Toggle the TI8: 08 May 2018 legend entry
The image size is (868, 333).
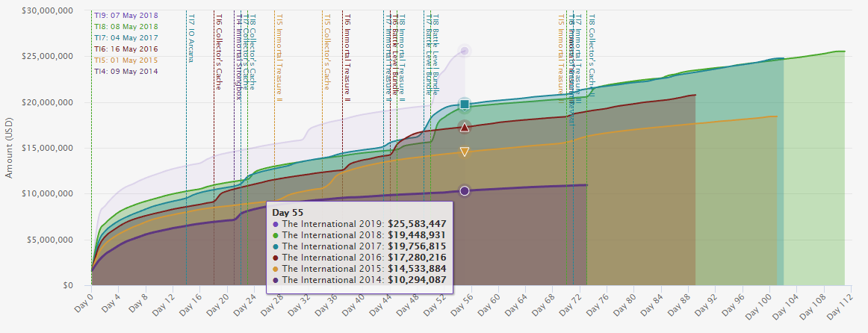point(125,27)
